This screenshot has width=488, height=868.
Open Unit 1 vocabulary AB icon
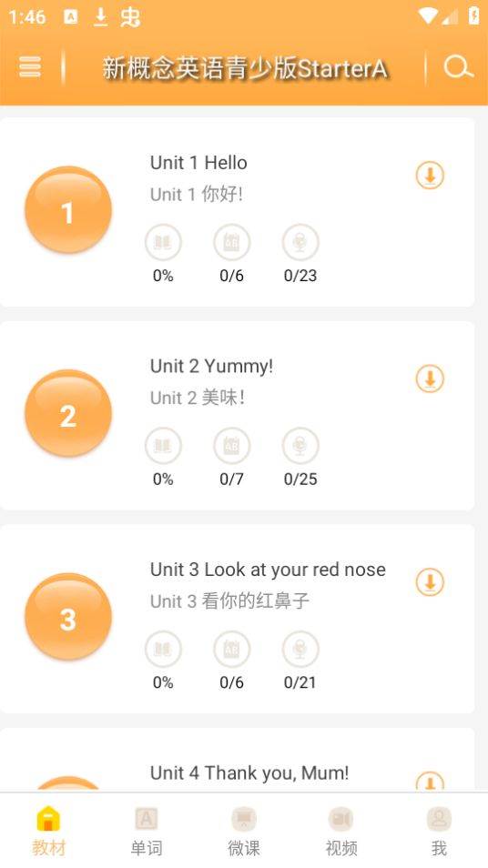point(231,242)
